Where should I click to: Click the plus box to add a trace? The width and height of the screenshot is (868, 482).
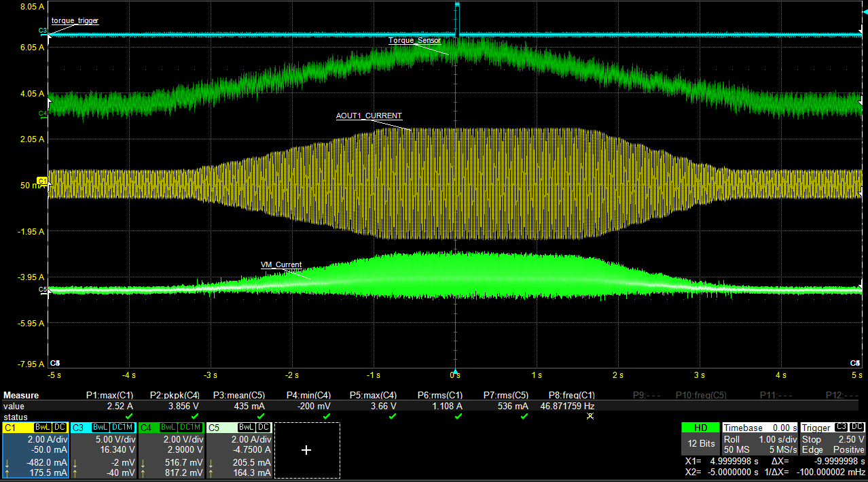[306, 450]
